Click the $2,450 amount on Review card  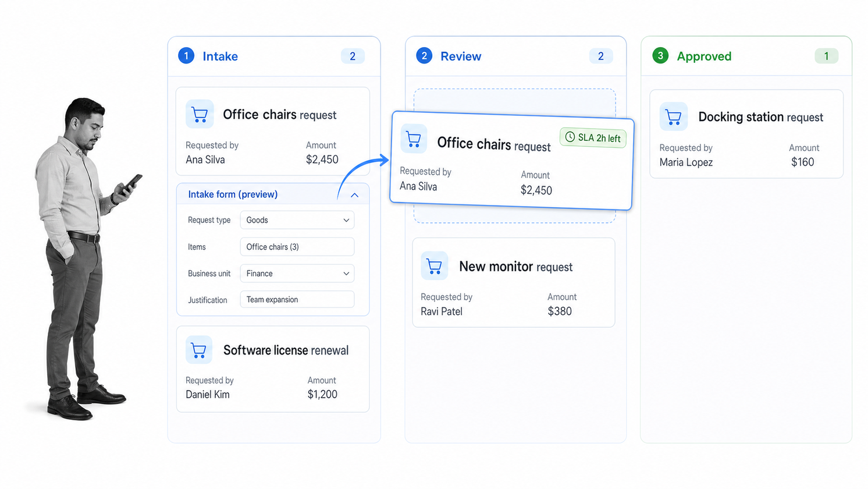point(536,190)
